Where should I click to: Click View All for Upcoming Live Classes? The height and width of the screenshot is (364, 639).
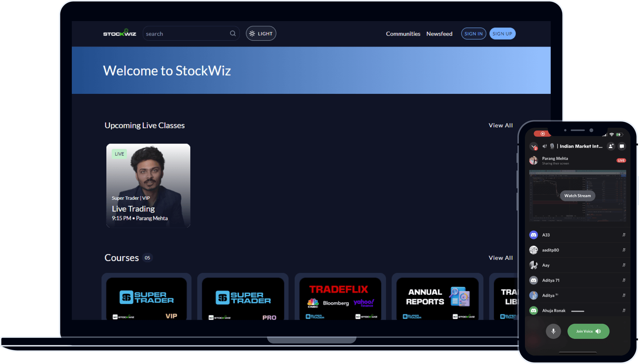pos(500,125)
